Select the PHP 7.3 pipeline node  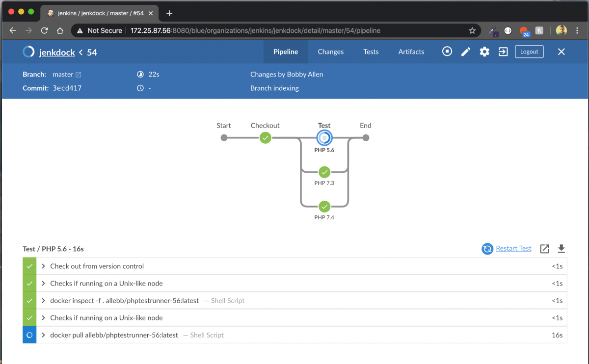pos(324,172)
